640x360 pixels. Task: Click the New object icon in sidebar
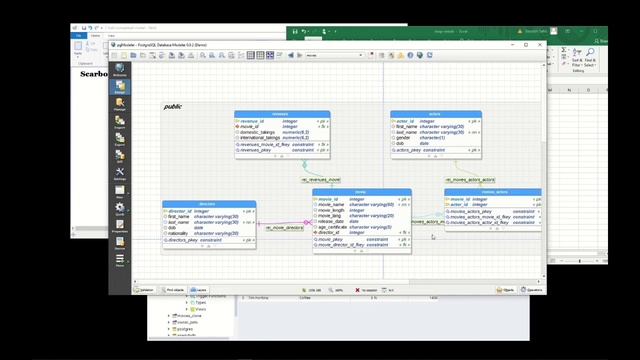120,191
